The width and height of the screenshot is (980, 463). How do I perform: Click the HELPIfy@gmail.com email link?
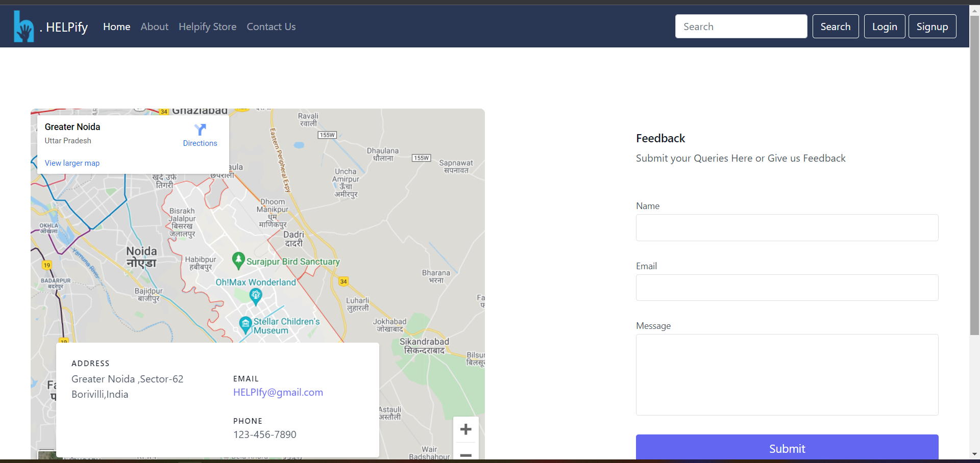[278, 392]
